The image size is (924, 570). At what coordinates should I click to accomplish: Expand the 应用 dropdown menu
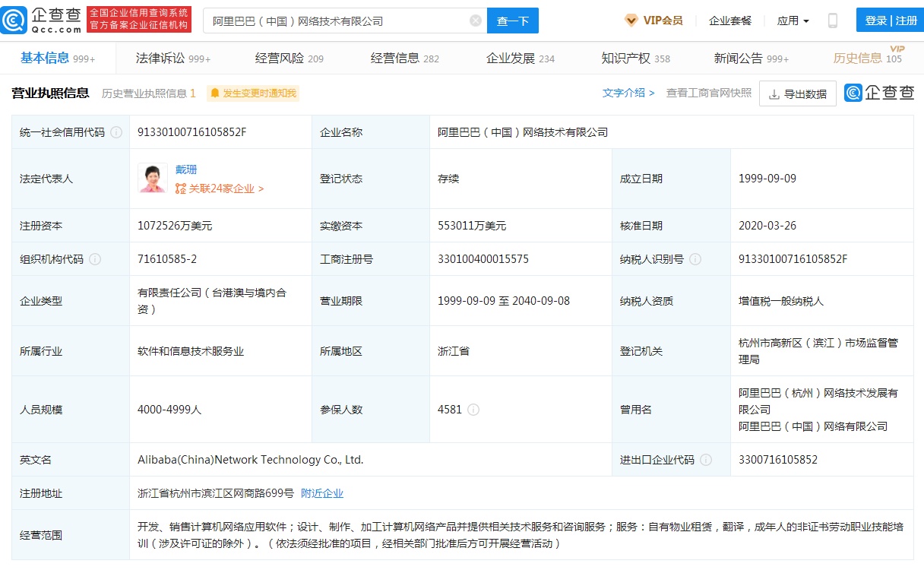(x=793, y=21)
